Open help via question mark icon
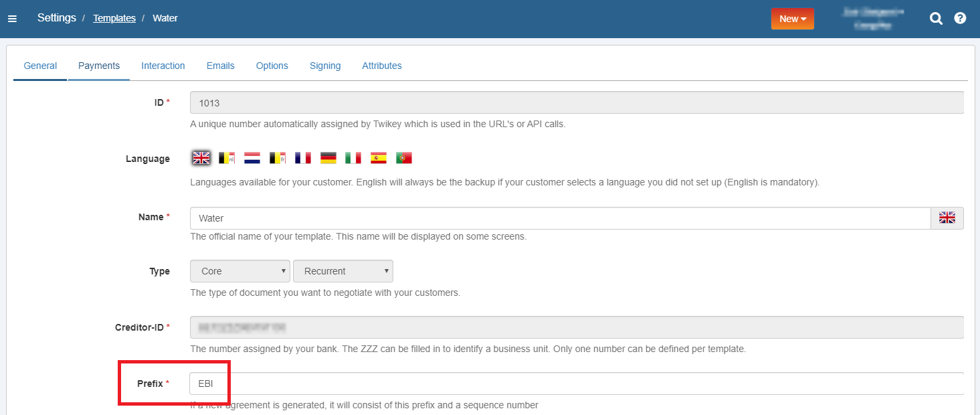This screenshot has height=415, width=980. tap(960, 19)
